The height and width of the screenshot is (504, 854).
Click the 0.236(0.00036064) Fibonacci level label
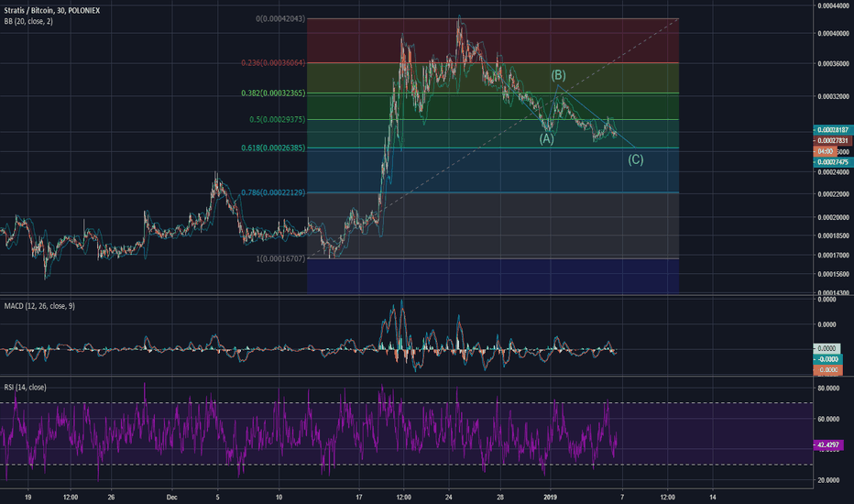tap(273, 62)
